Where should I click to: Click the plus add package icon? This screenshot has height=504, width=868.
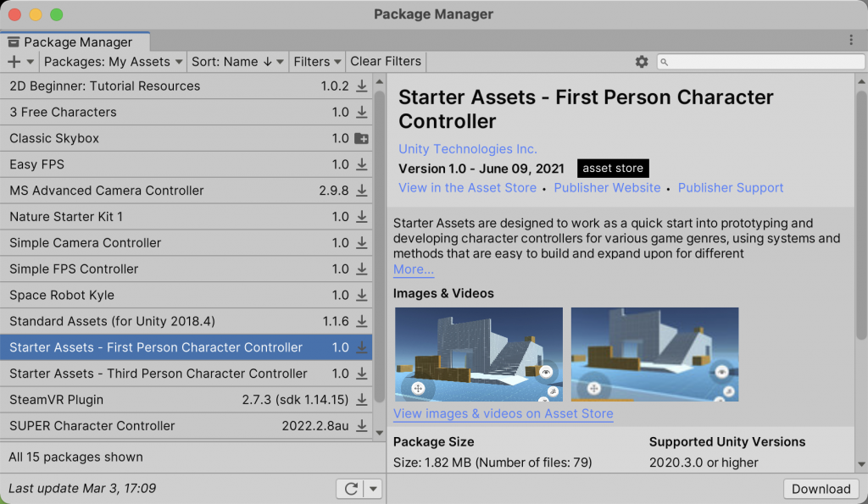coord(14,62)
